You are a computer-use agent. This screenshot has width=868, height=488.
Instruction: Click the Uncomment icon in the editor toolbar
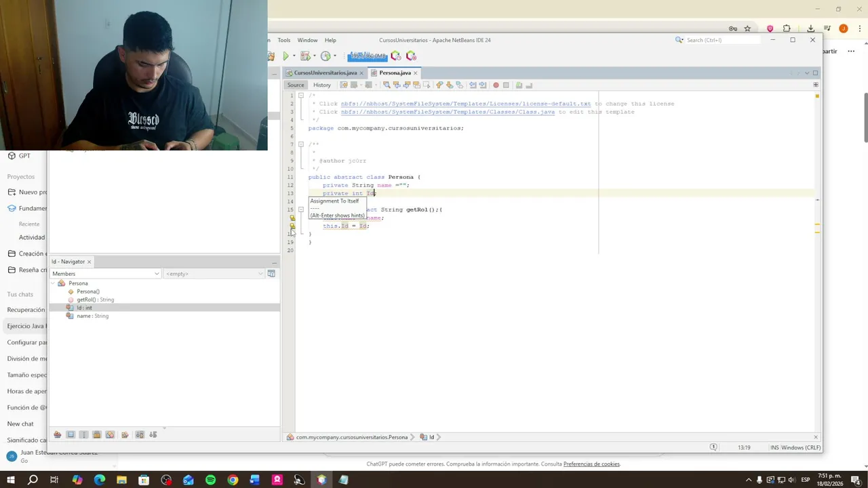coord(529,85)
